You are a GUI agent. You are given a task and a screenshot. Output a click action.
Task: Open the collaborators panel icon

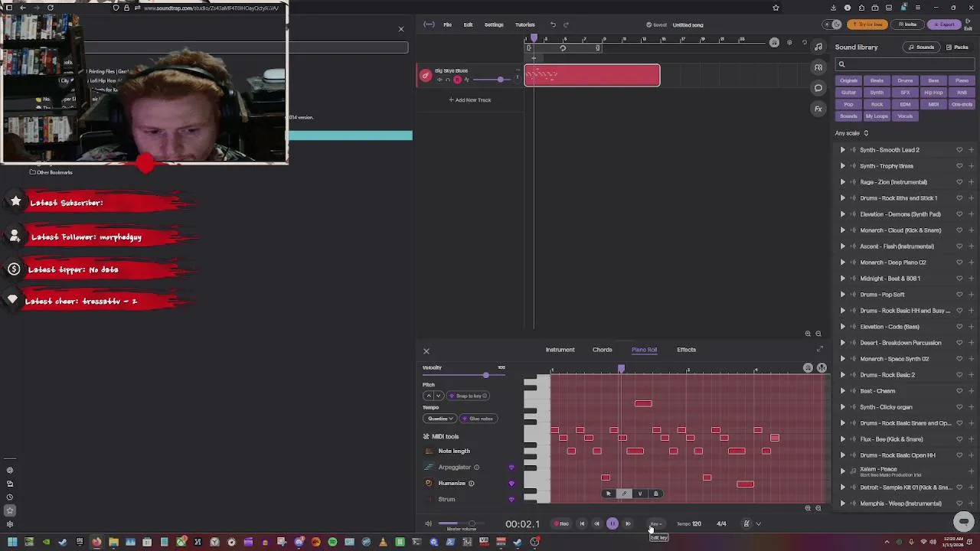[x=818, y=67]
